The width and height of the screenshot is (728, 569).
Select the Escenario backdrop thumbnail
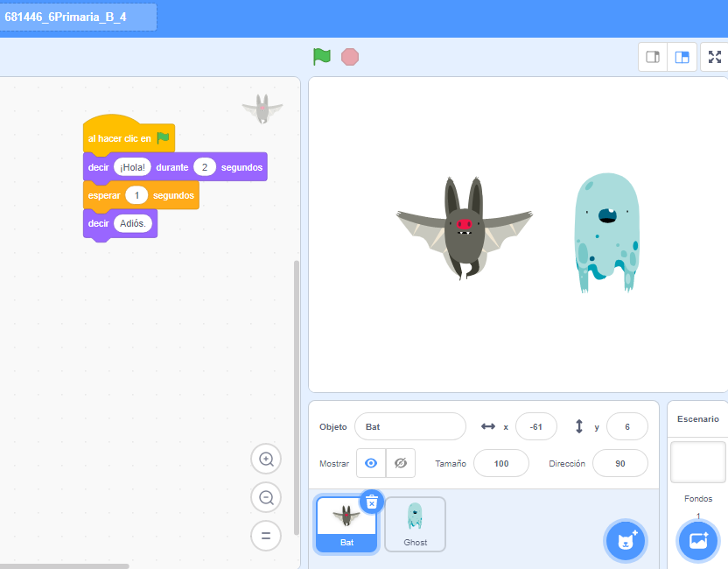(x=698, y=462)
